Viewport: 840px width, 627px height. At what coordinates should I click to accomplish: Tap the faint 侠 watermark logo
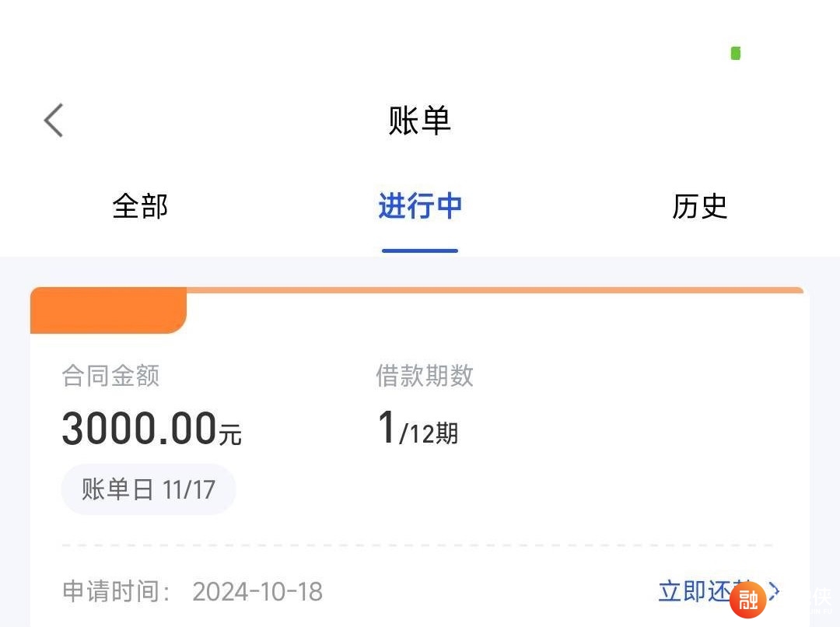pyautogui.click(x=821, y=597)
